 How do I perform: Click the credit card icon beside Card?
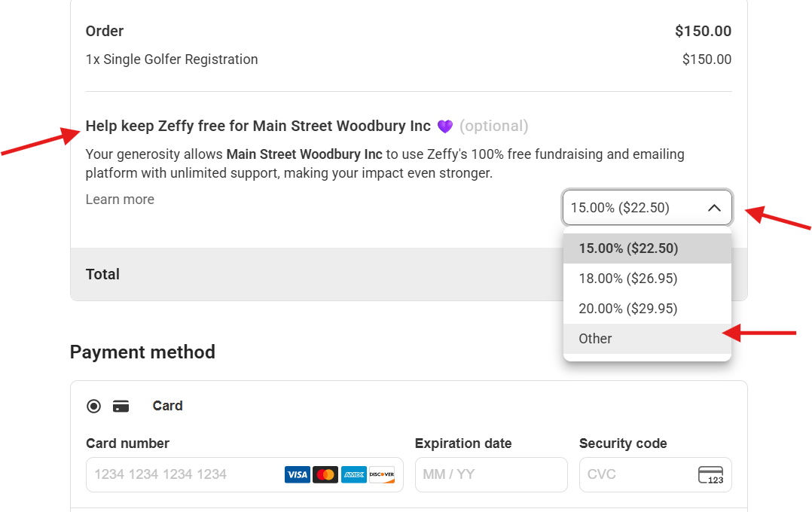(121, 407)
